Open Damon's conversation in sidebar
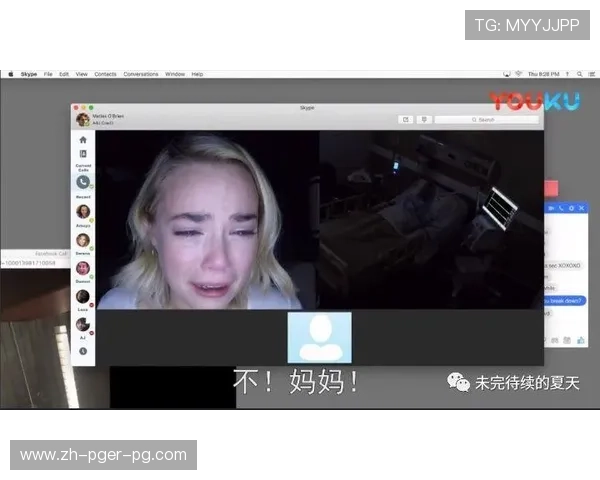 click(x=83, y=268)
